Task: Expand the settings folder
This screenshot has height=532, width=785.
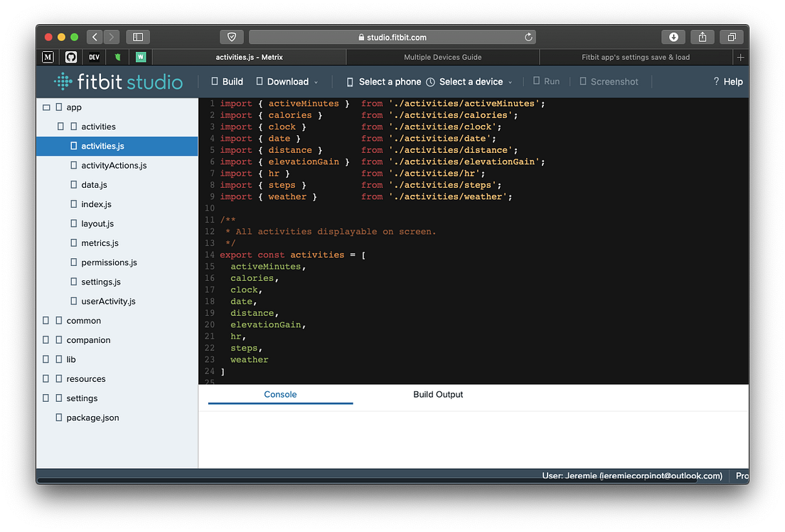Action: tap(46, 398)
